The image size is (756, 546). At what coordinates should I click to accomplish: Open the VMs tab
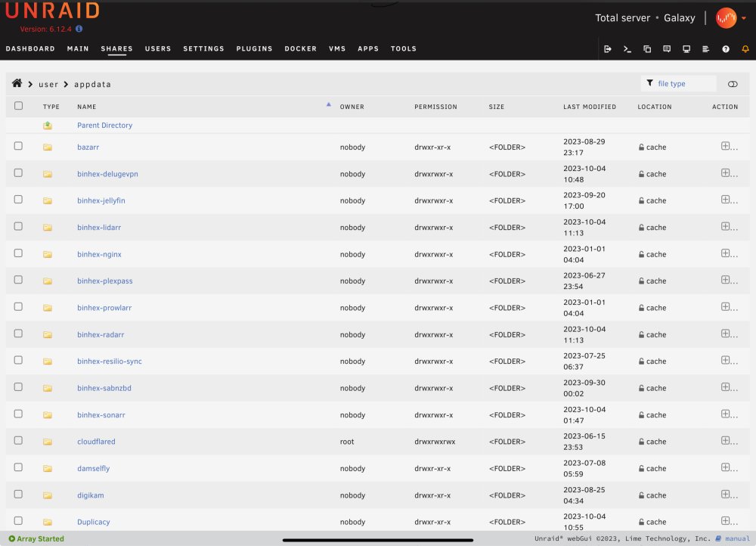pyautogui.click(x=337, y=48)
